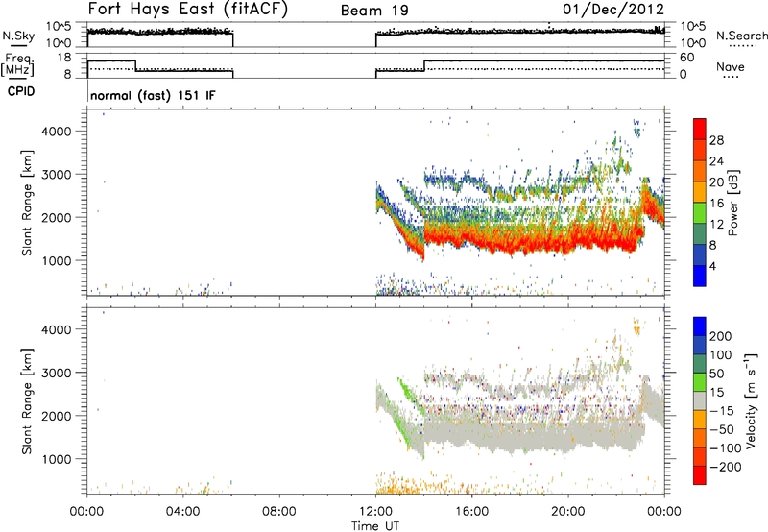The image size is (768, 532).
Task: Click 'Slant Range [km]' label of power panel
Action: [x=27, y=204]
